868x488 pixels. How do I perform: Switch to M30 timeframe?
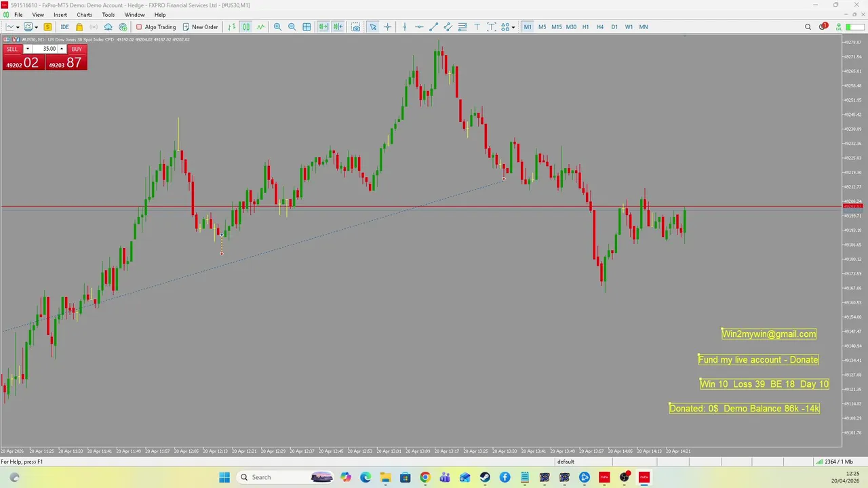(x=571, y=27)
